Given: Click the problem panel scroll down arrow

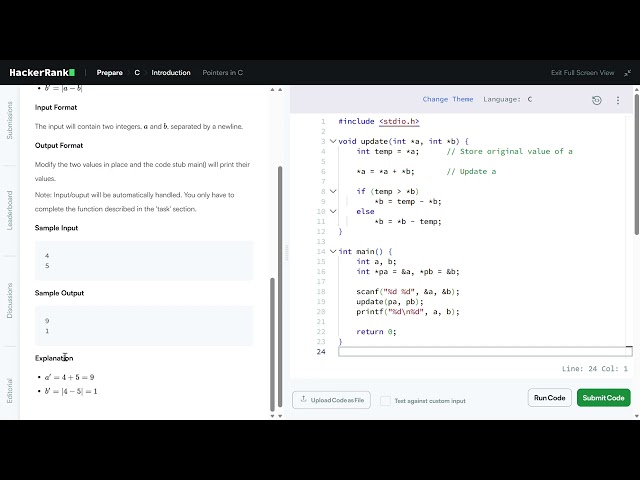Looking at the screenshot, I should [272, 416].
